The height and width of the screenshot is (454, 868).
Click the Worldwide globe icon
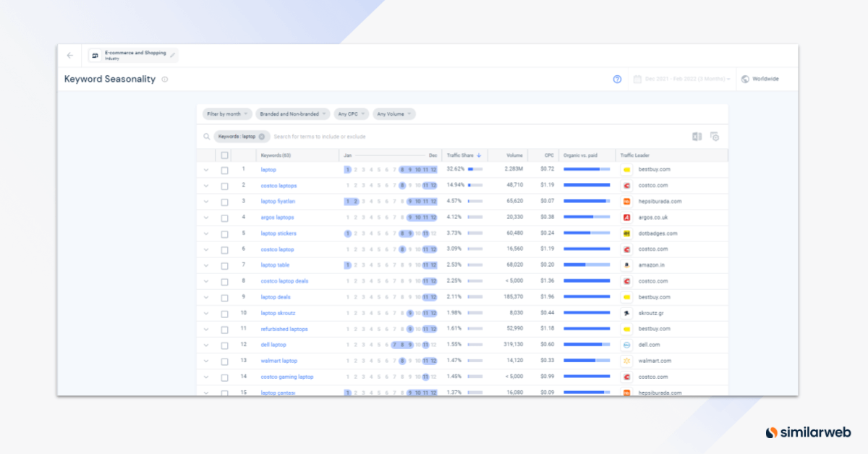pyautogui.click(x=746, y=79)
